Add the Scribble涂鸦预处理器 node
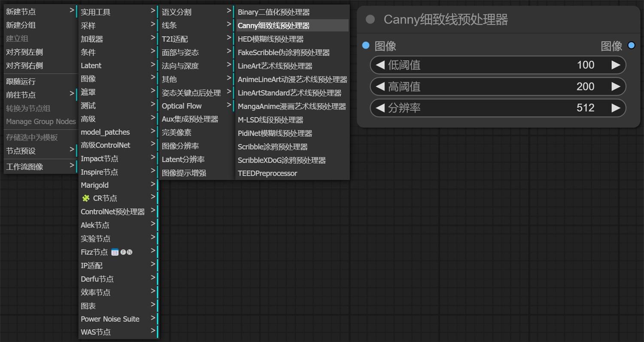The height and width of the screenshot is (342, 644). point(292,147)
